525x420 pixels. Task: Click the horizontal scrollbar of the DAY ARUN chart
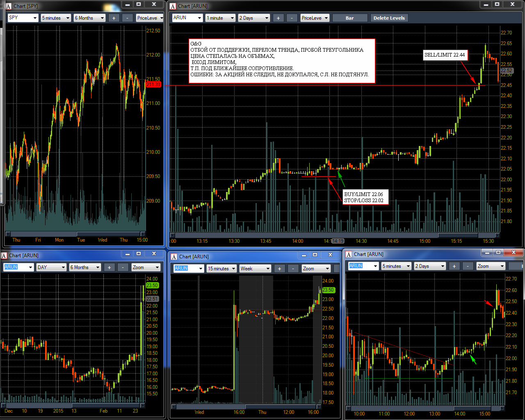click(x=73, y=405)
